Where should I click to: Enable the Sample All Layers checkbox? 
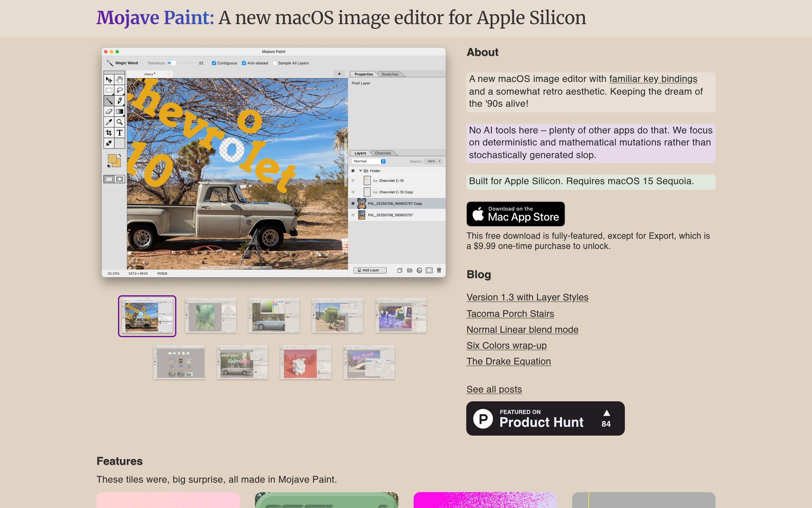(x=275, y=63)
